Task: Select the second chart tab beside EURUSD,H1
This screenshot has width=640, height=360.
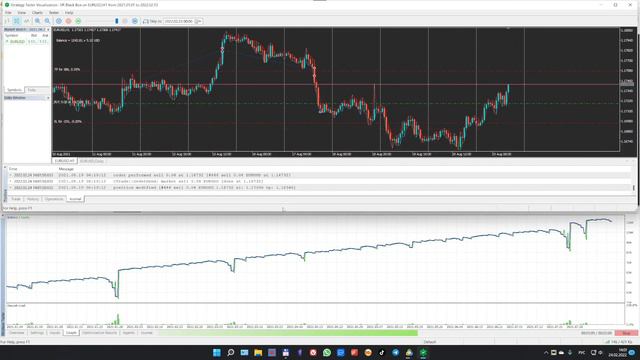Action: click(x=91, y=161)
